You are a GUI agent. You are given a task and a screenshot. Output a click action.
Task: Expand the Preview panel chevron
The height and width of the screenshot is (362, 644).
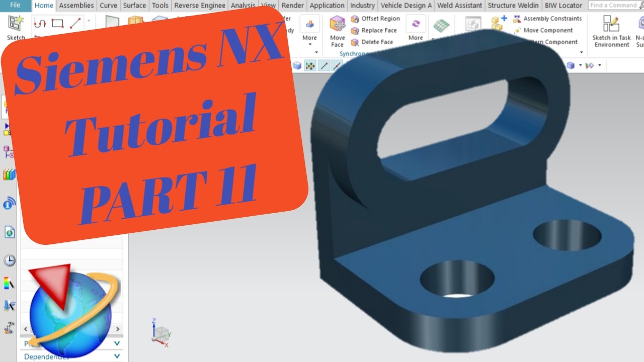coord(117,343)
